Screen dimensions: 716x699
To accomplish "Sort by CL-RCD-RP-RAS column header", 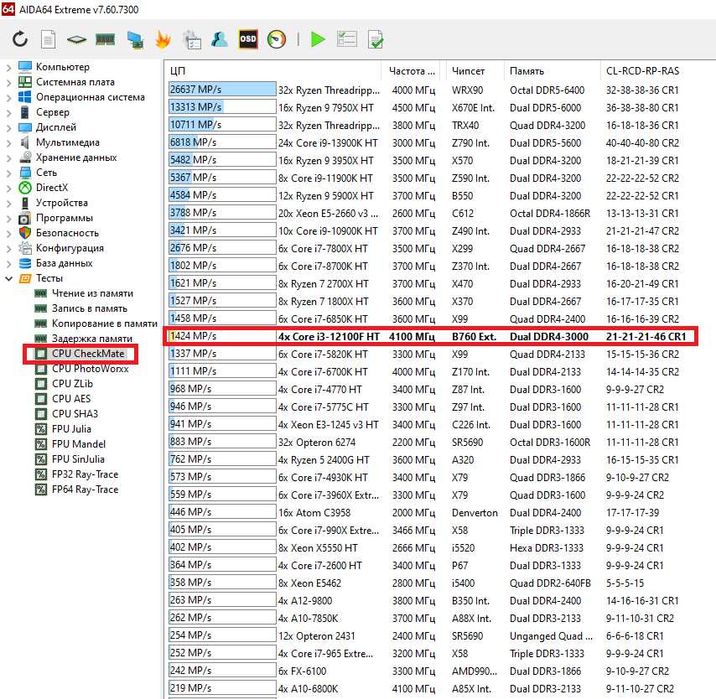I will point(642,71).
